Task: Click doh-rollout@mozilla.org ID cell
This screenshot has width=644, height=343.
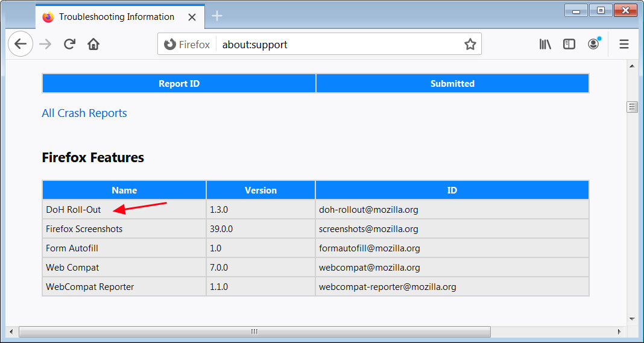Action: point(452,210)
